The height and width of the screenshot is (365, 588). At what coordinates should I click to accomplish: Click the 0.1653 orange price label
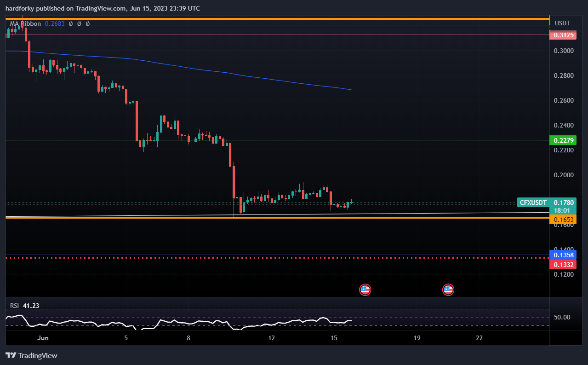coord(563,220)
